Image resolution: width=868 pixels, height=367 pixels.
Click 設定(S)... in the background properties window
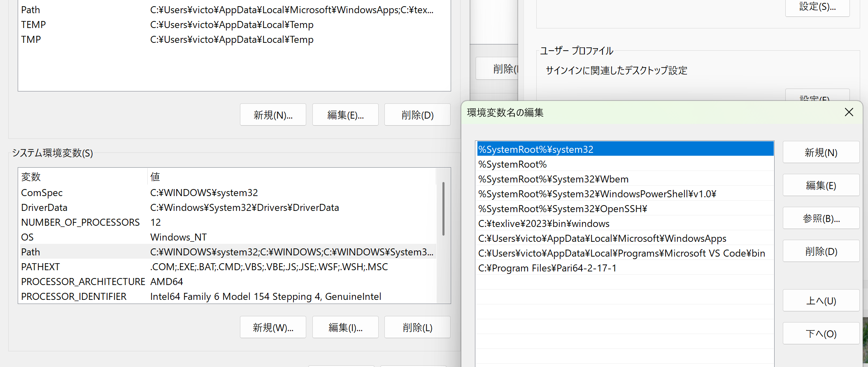click(817, 7)
